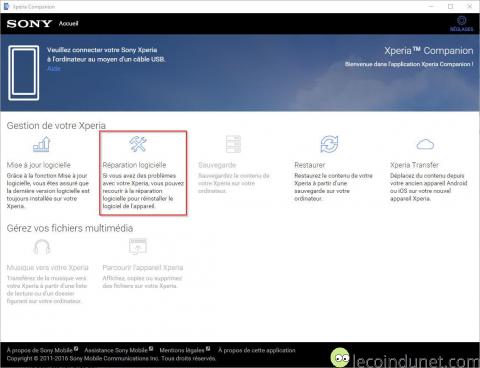
Task: Select the Mise à jour logicielle heading
Action: click(39, 165)
